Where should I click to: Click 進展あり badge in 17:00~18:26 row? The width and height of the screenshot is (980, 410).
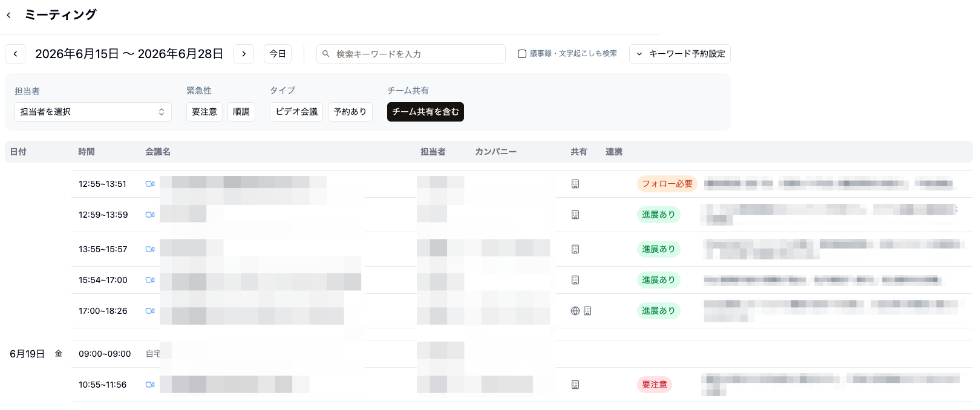659,311
